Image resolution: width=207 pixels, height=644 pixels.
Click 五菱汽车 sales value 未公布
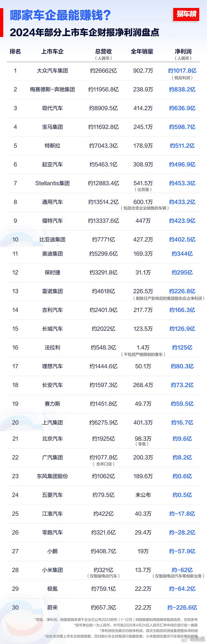pyautogui.click(x=143, y=495)
